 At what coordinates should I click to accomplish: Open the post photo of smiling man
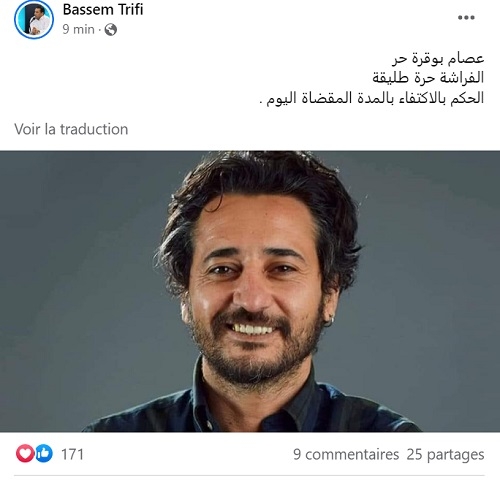250,291
